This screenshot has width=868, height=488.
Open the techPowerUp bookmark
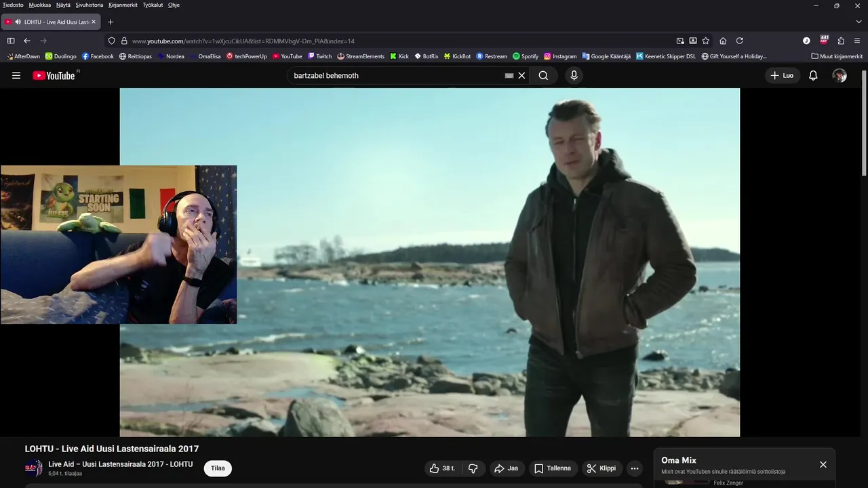[247, 56]
